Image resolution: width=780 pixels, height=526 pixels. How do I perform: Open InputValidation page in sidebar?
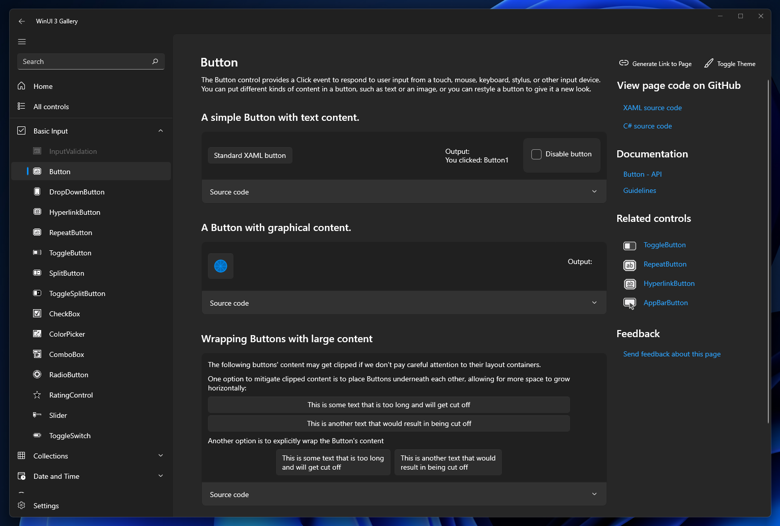pos(92,151)
